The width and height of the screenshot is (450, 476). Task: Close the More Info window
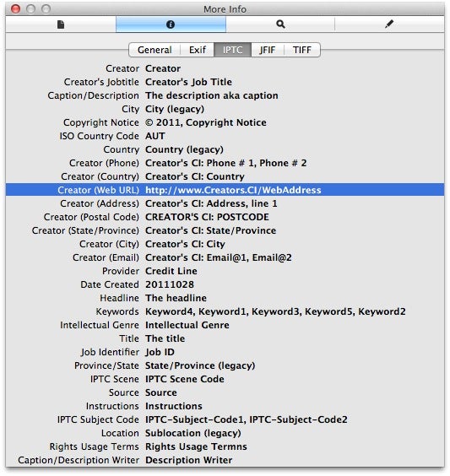tap(15, 9)
